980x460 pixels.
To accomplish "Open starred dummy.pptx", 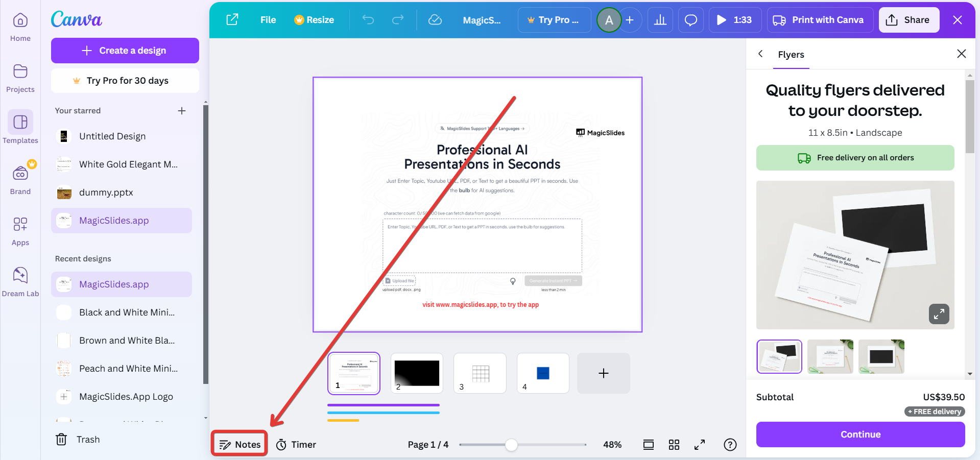I will 122,192.
